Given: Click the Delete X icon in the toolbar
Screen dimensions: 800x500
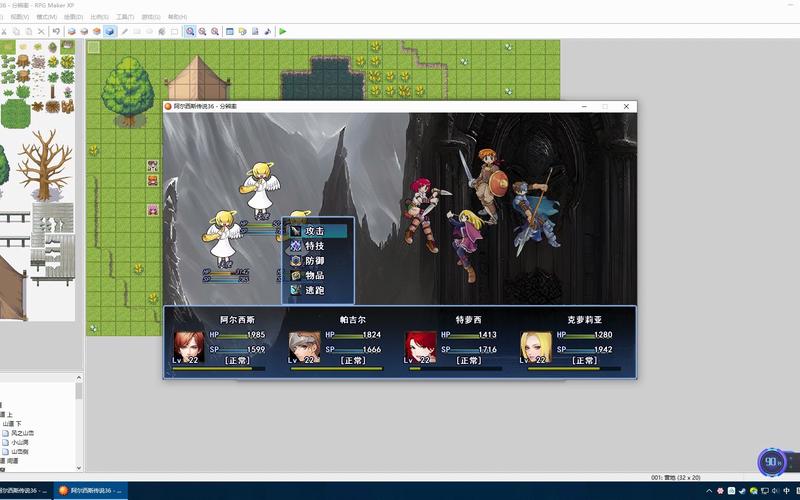Looking at the screenshot, I should [x=41, y=32].
